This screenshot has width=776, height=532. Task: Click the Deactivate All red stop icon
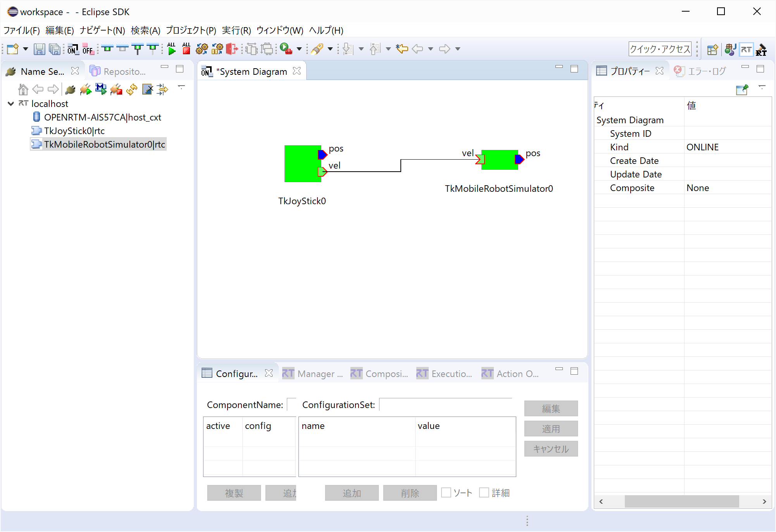click(186, 49)
